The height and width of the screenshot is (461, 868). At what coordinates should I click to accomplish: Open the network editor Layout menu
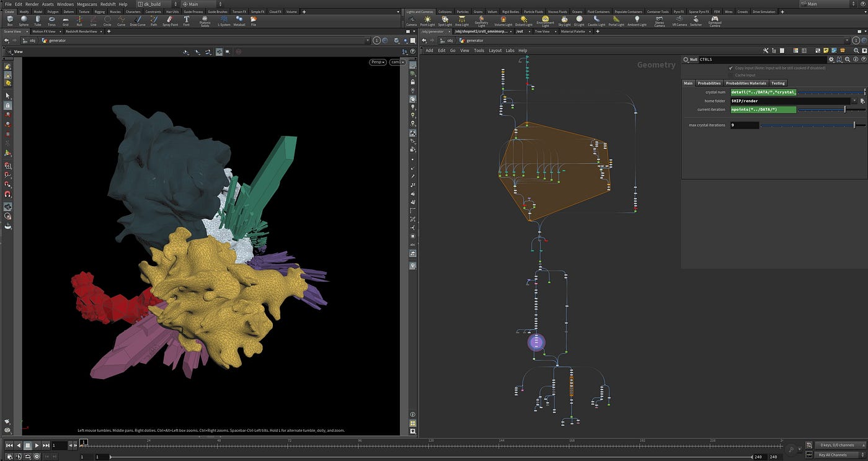495,50
